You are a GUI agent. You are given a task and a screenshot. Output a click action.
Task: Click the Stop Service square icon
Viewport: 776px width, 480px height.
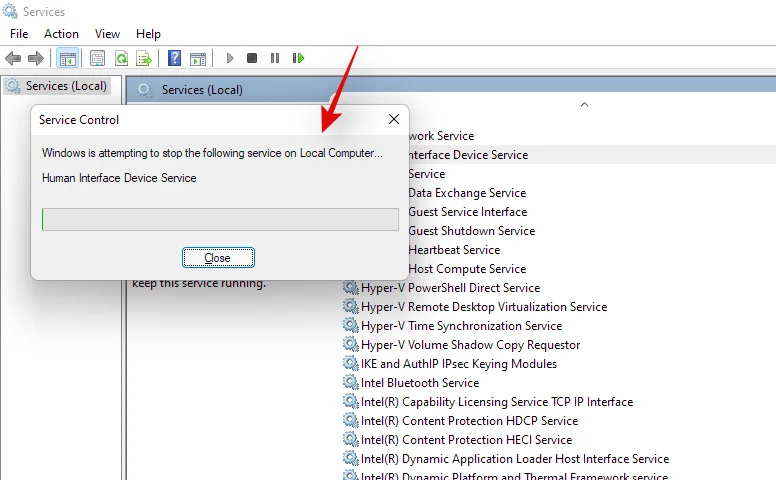coord(252,58)
